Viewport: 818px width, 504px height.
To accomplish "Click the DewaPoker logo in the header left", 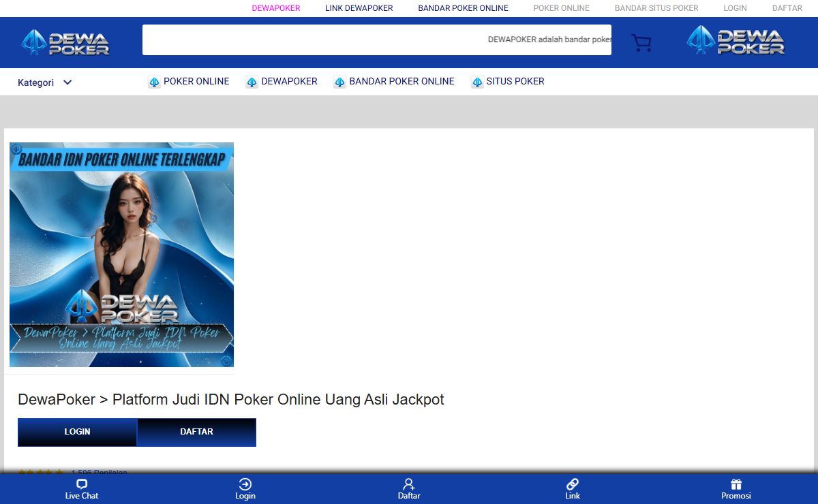I will click(65, 42).
